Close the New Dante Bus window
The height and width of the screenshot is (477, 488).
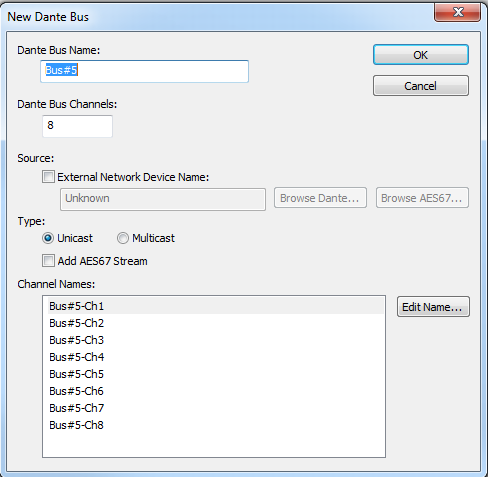pos(458,12)
